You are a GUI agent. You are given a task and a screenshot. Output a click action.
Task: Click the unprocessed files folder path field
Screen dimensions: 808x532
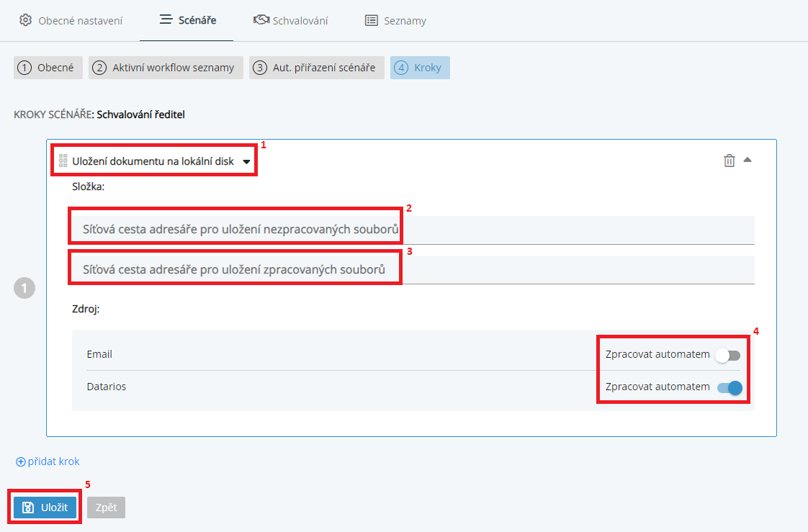tap(413, 230)
